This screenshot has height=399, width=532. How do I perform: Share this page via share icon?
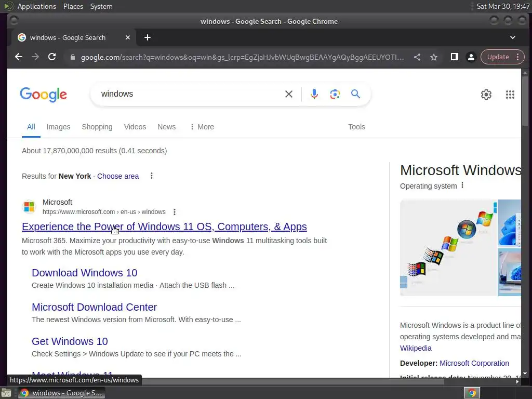[x=417, y=57]
